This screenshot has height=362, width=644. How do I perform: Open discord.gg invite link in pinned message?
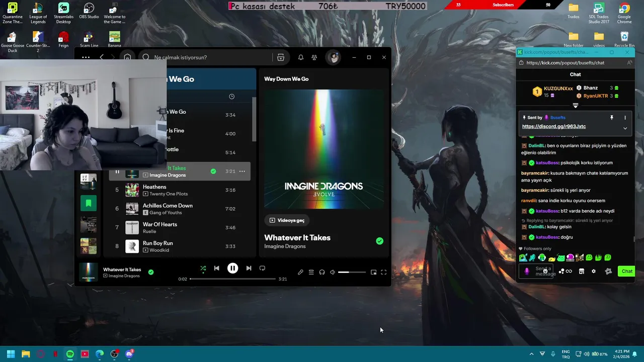pos(554,127)
